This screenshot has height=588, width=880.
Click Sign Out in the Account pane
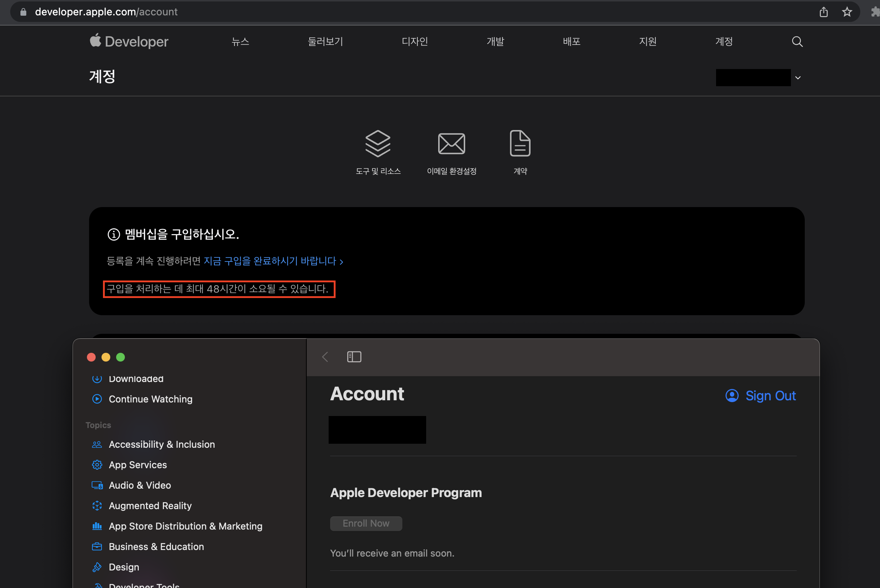coord(760,396)
